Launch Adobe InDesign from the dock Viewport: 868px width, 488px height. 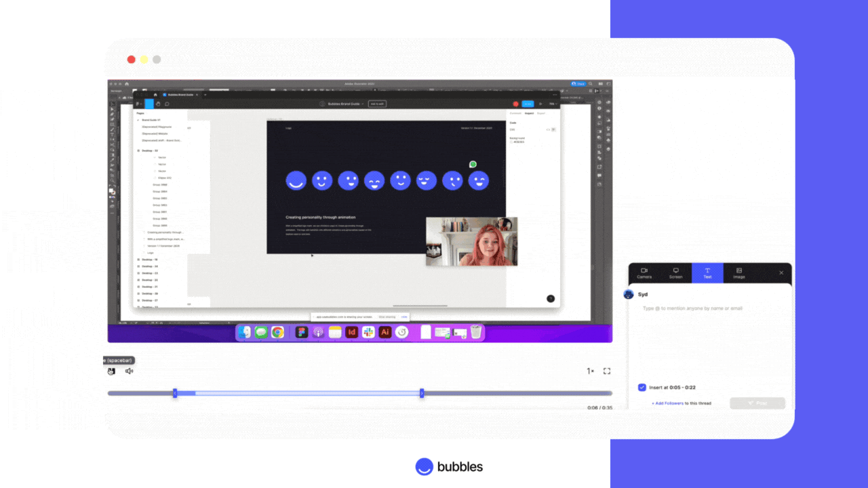click(352, 332)
